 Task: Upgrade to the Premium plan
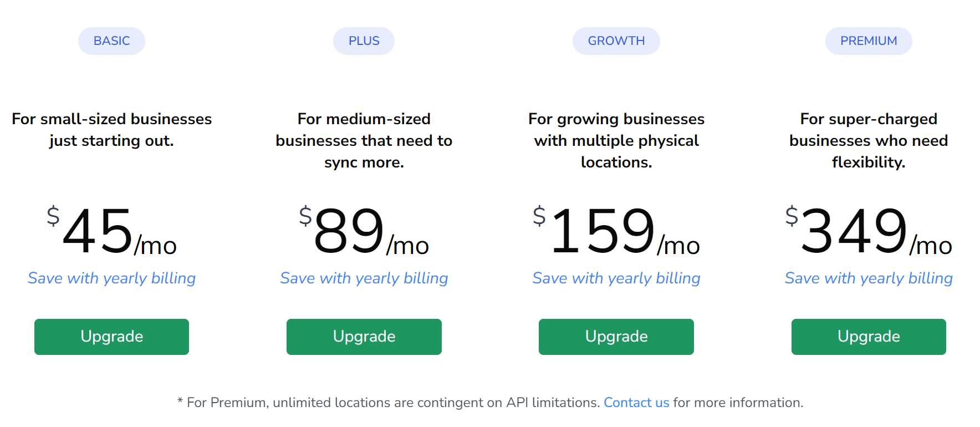point(869,337)
